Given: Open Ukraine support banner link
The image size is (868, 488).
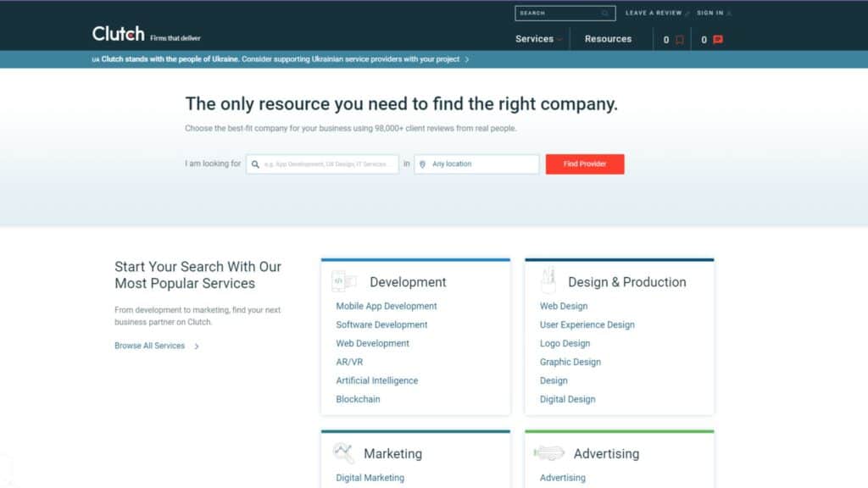Looking at the screenshot, I should tap(280, 59).
